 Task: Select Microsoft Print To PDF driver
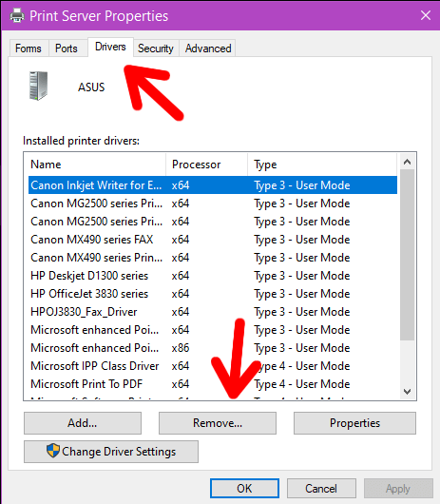(x=213, y=384)
